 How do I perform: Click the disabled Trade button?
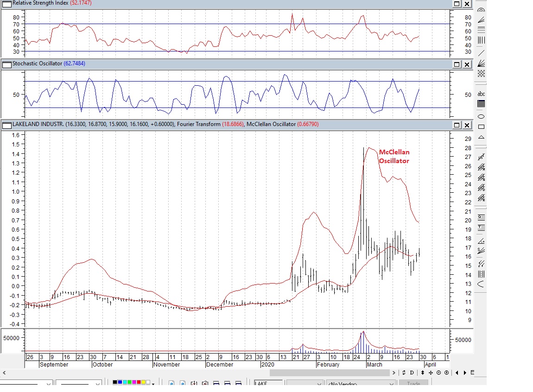click(413, 384)
